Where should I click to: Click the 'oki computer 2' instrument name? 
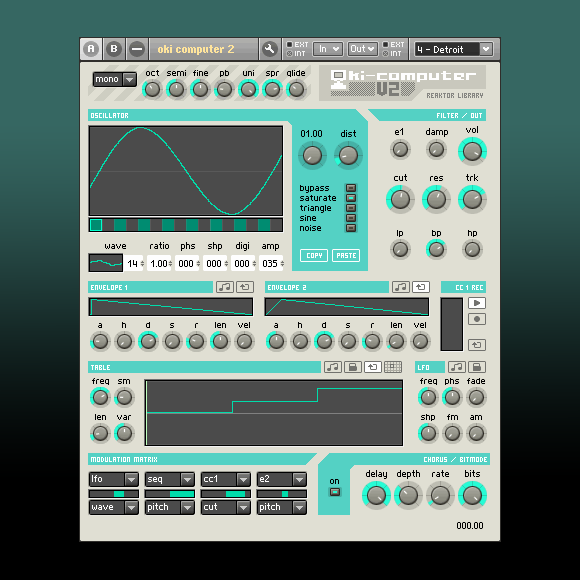(196, 49)
